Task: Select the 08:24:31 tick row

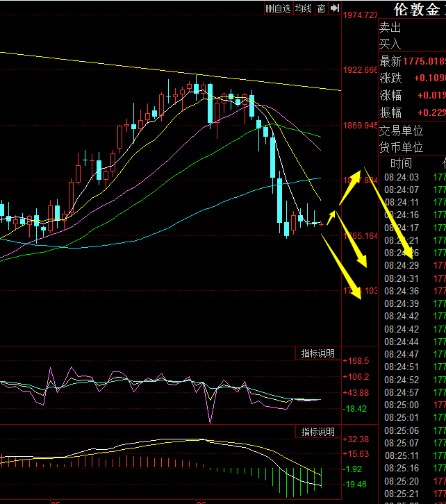Action: click(413, 278)
